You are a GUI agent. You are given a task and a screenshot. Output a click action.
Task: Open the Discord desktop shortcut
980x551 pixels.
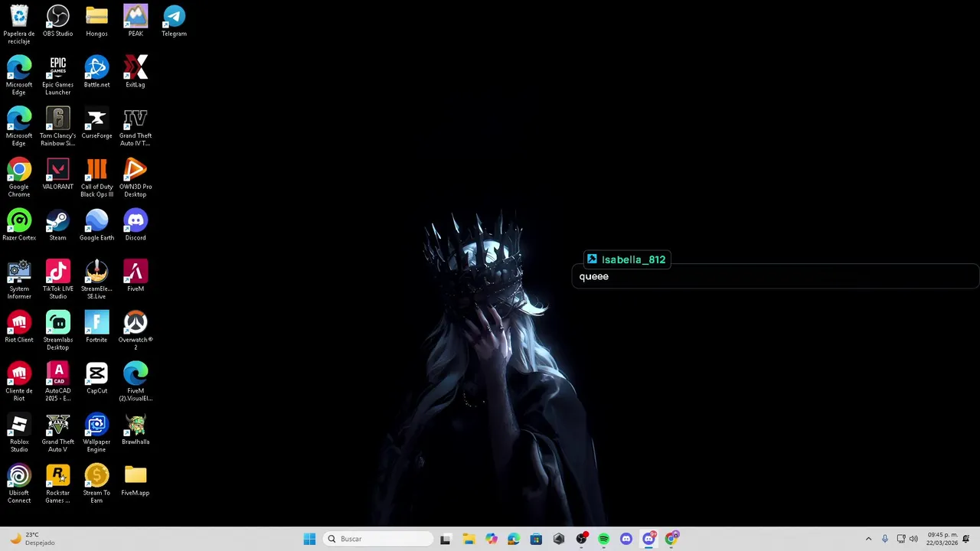[x=136, y=225]
